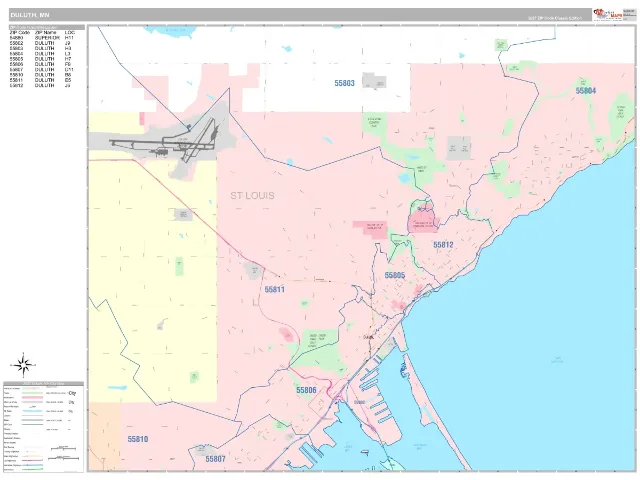The width and height of the screenshot is (640, 480).
Task: Click the compass rose icon
Action: (x=23, y=365)
